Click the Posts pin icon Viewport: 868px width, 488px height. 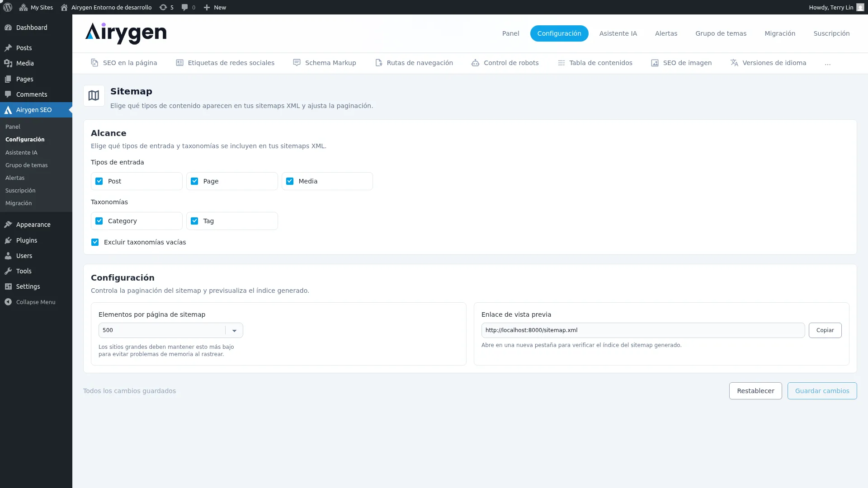pyautogui.click(x=8, y=48)
